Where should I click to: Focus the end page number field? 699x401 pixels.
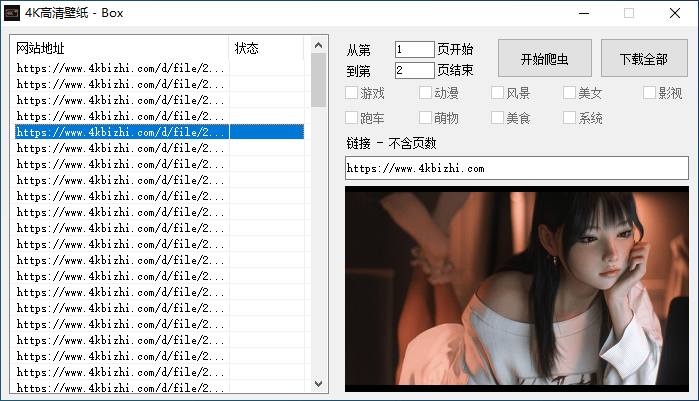point(414,70)
